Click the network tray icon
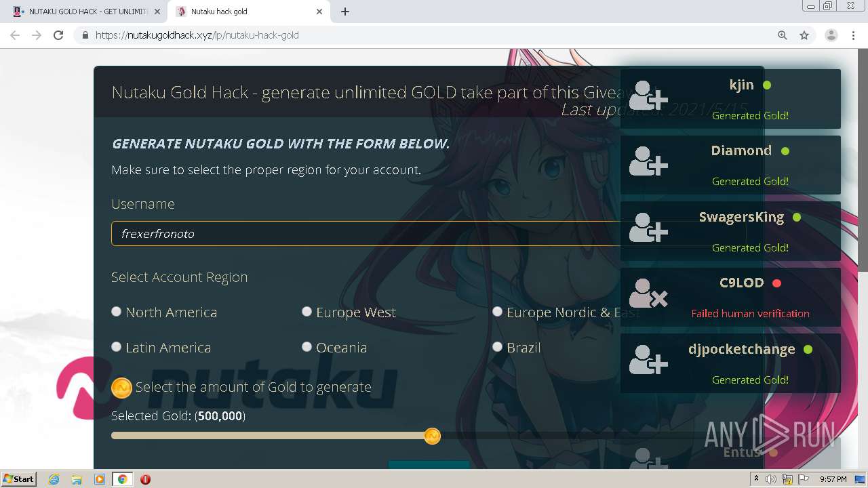868x488 pixels. pyautogui.click(x=787, y=479)
